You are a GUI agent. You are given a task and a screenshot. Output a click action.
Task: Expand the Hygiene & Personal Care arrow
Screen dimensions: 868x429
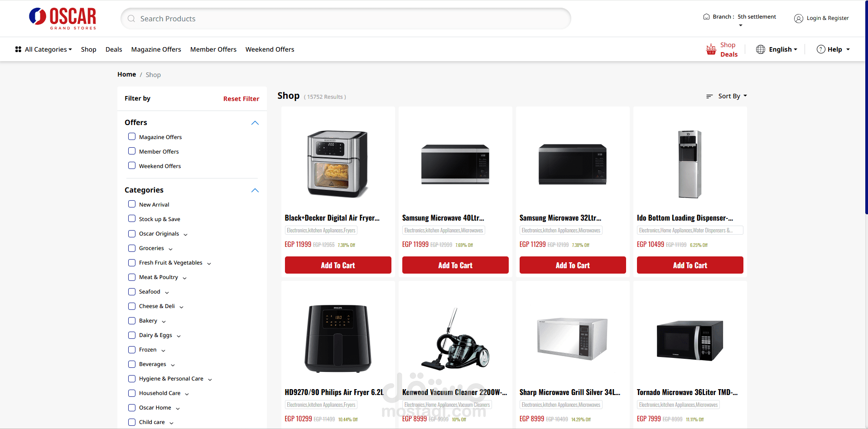[210, 380]
